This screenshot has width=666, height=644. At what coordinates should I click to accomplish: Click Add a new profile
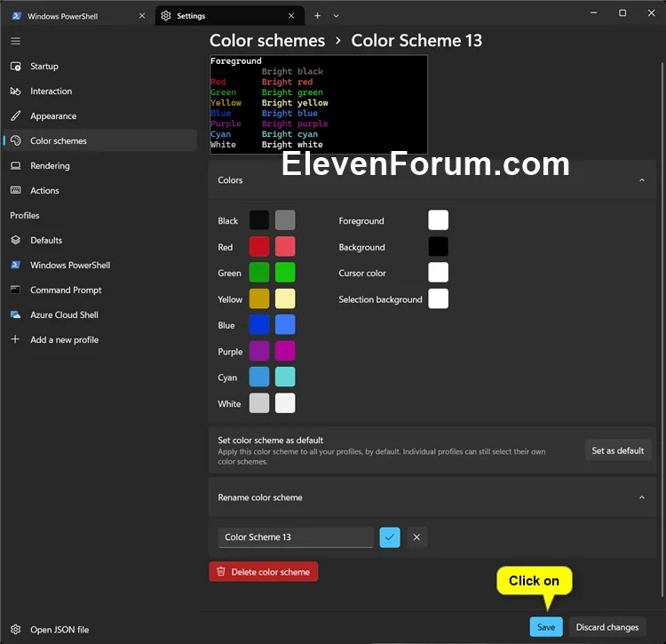99,339
